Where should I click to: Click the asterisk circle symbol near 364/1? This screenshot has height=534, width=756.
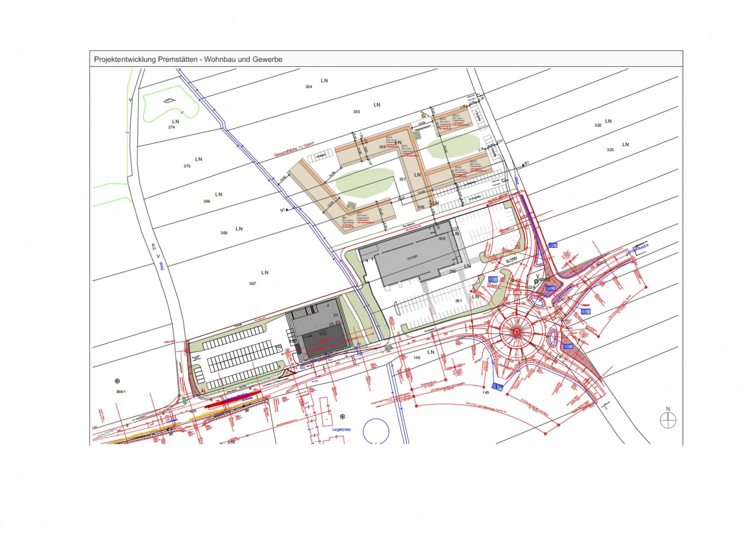[117, 381]
